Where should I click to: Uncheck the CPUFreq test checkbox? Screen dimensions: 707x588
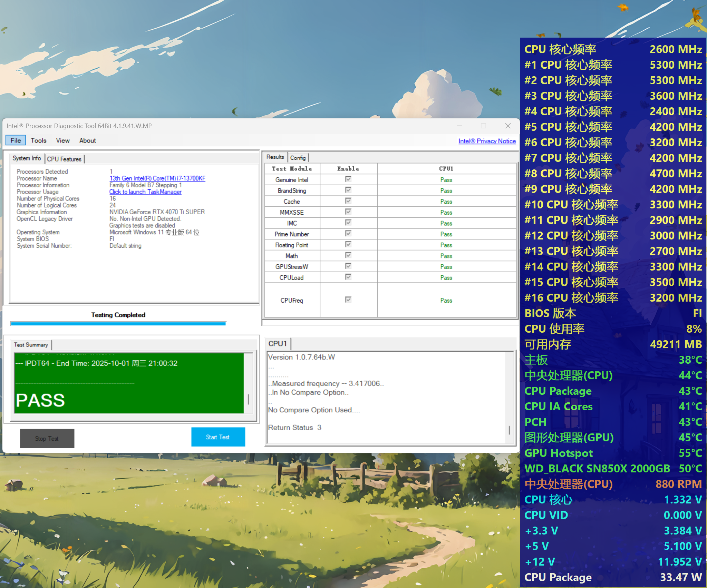[x=348, y=300]
